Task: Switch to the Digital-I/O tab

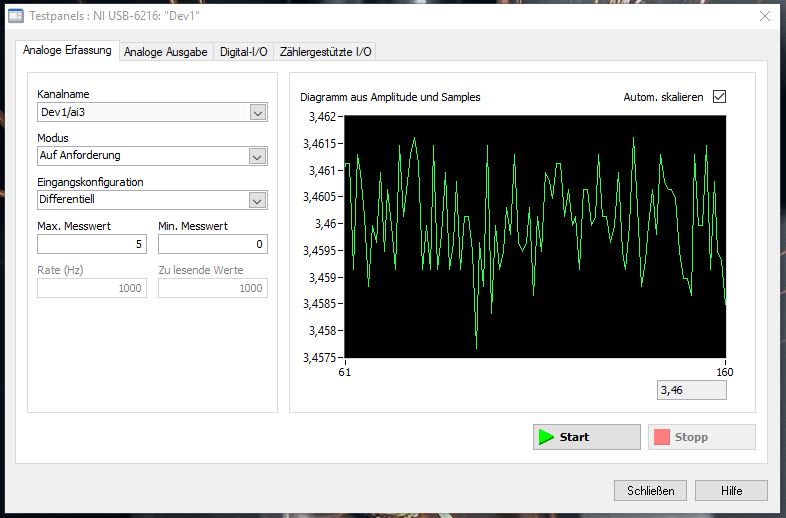Action: click(x=244, y=52)
